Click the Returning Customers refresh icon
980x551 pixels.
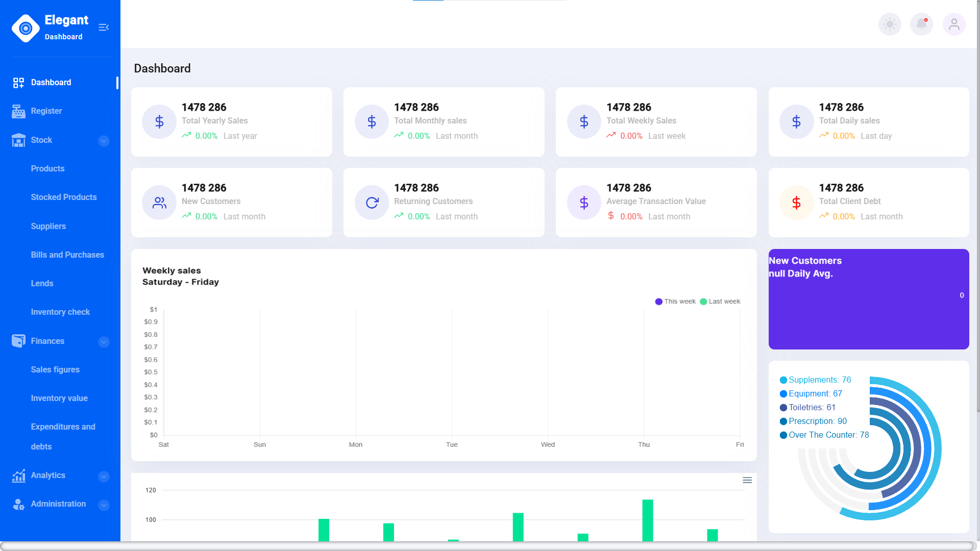[x=372, y=203]
